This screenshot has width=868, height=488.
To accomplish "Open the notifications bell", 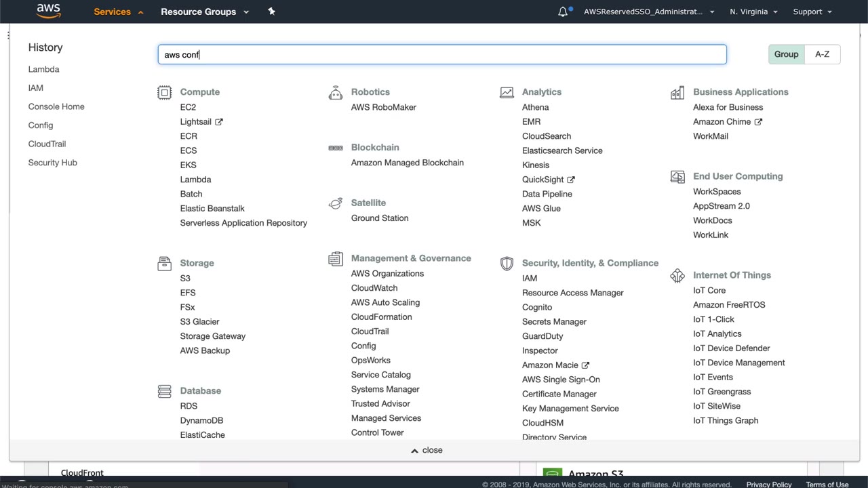I will click(563, 12).
